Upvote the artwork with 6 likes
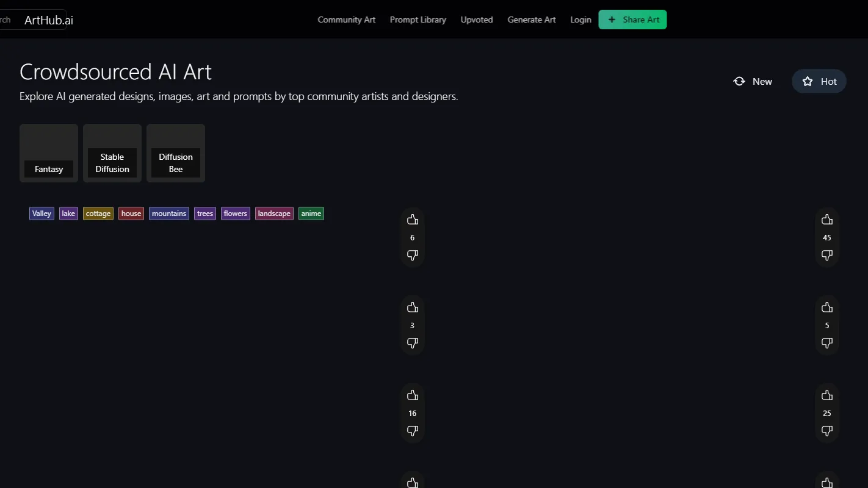868x488 pixels. pyautogui.click(x=412, y=219)
